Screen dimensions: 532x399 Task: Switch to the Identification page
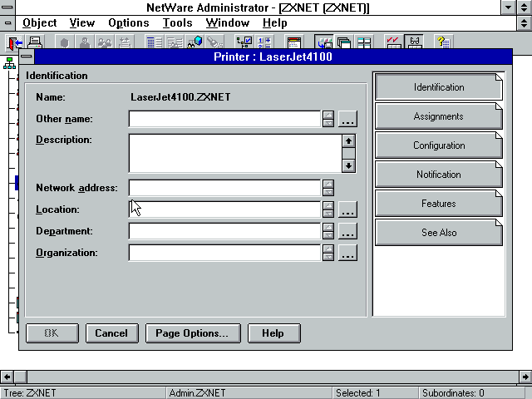pyautogui.click(x=438, y=87)
